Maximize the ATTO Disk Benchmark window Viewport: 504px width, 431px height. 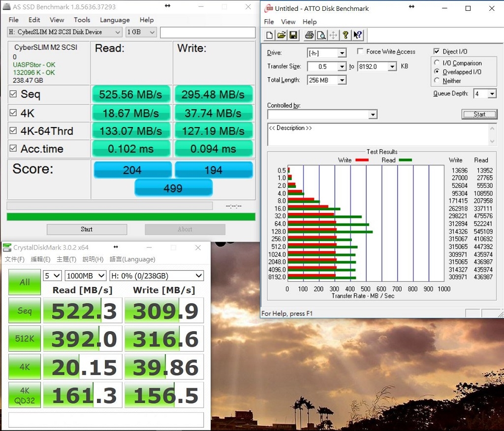click(x=468, y=8)
